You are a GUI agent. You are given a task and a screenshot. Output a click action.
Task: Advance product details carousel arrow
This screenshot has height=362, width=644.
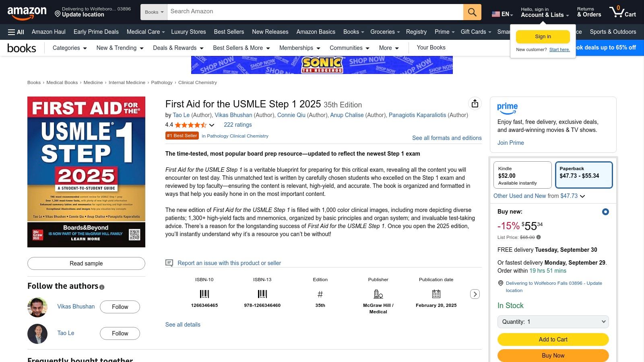(x=475, y=294)
